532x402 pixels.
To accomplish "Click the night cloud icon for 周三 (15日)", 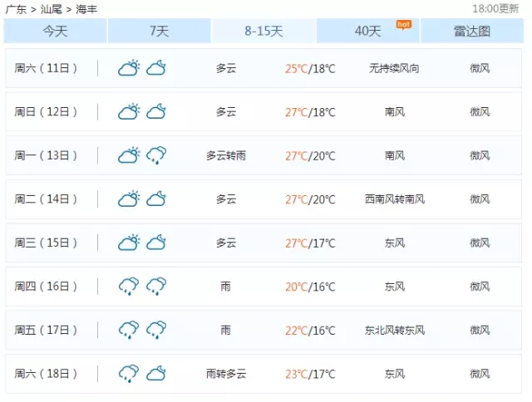I will [156, 243].
